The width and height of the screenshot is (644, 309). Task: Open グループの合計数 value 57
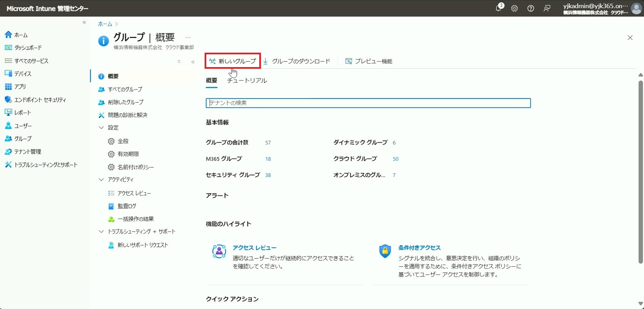[268, 143]
